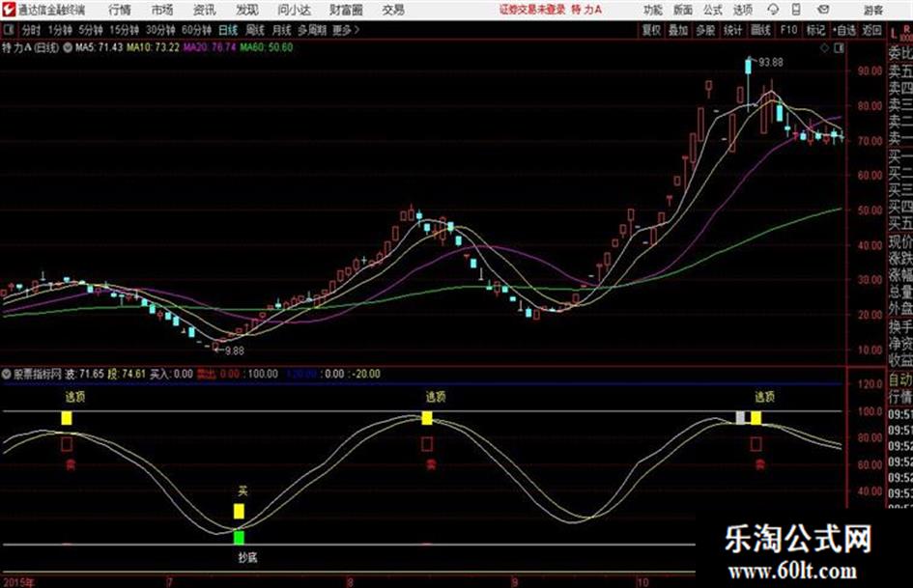Click the 返回 back button
This screenshot has width=913, height=588.
pos(871,30)
